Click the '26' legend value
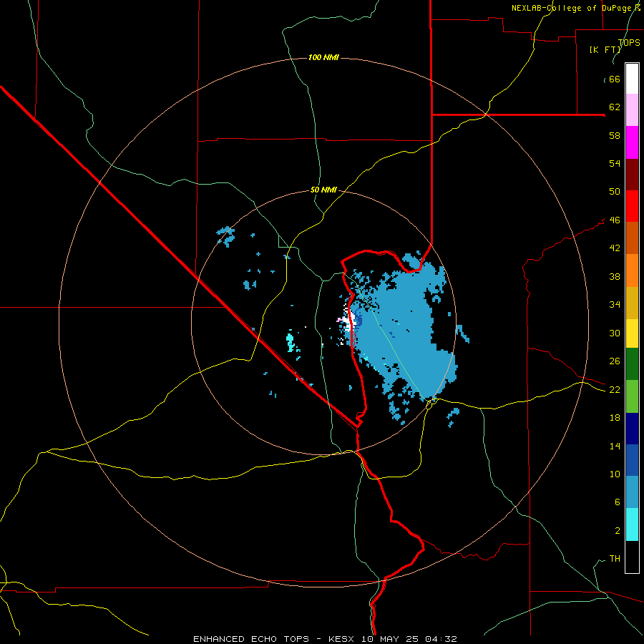This screenshot has height=644, width=644. tap(615, 361)
